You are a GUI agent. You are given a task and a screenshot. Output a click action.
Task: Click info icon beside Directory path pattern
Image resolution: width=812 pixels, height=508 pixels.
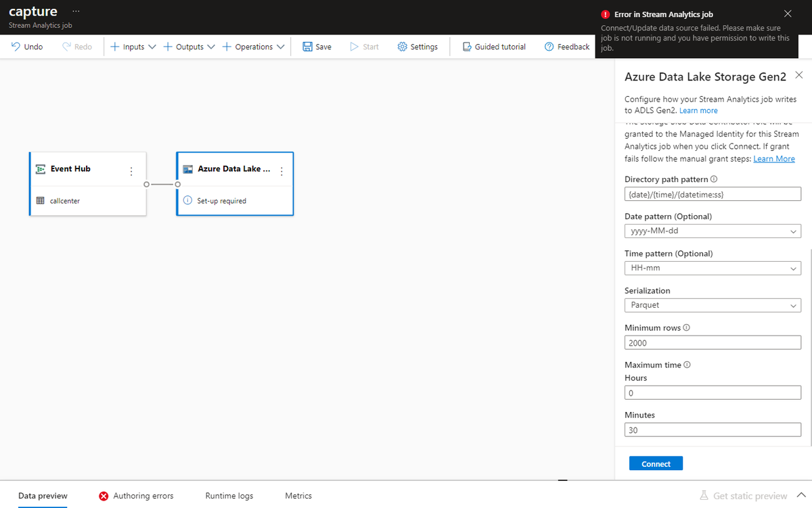coord(715,179)
